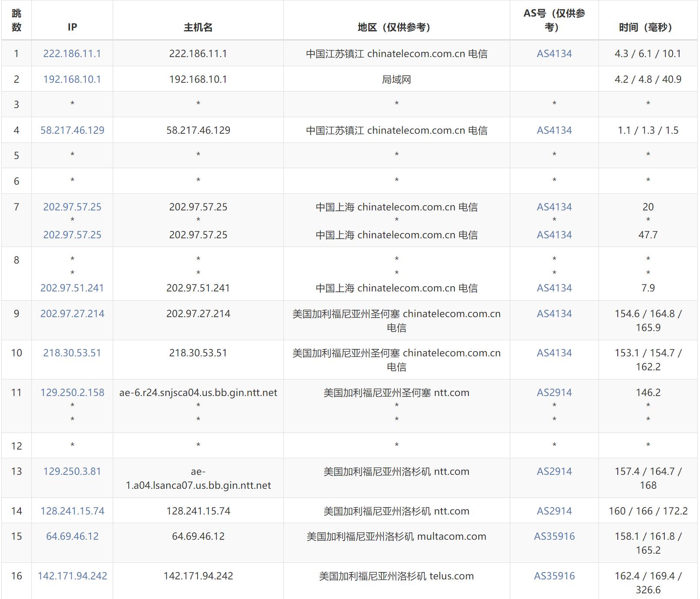Open IP link 129.250.2.158
Viewport: 700px width, 599px height.
[72, 393]
